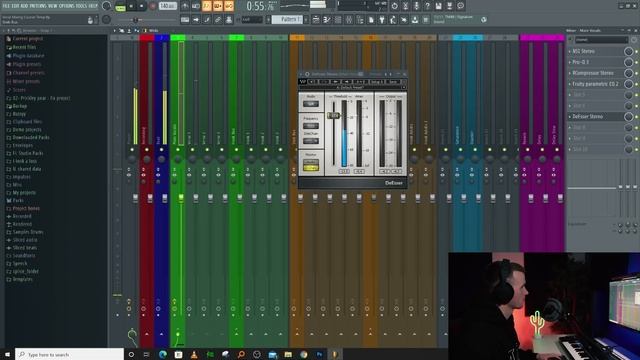Image resolution: width=640 pixels, height=360 pixels.
Task: Toggle the metronome icon in the toolbar
Action: click(x=185, y=6)
